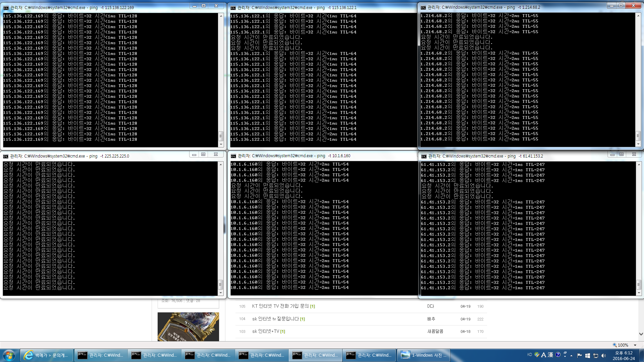Click the IME help question mark icon

[x=558, y=355]
